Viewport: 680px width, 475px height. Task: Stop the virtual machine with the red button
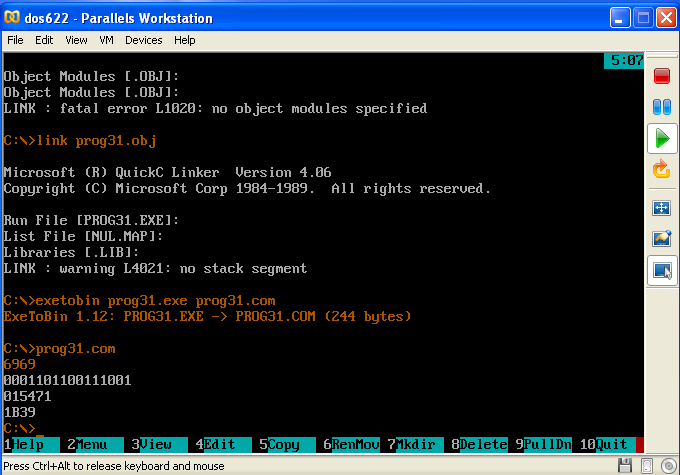662,76
